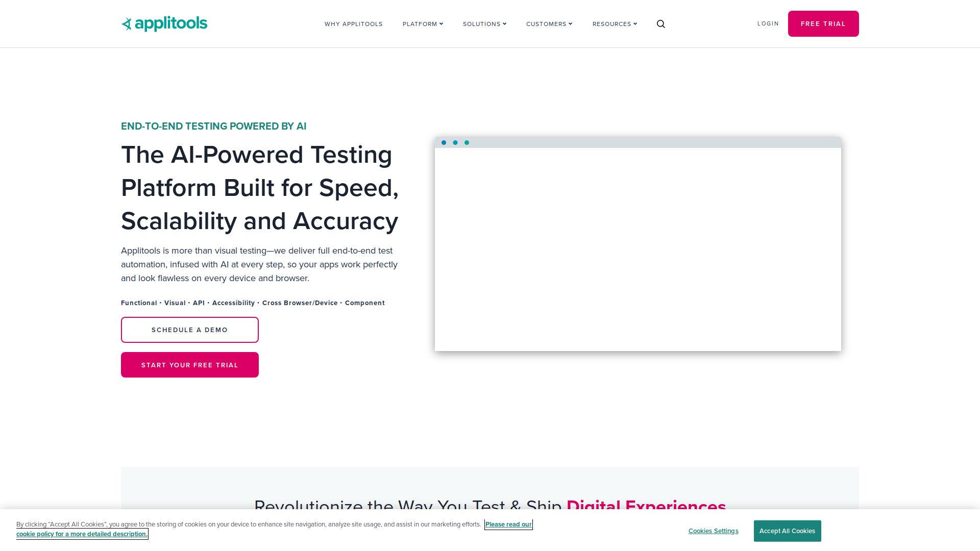
Task: Open Cookies Settings
Action: point(713,531)
